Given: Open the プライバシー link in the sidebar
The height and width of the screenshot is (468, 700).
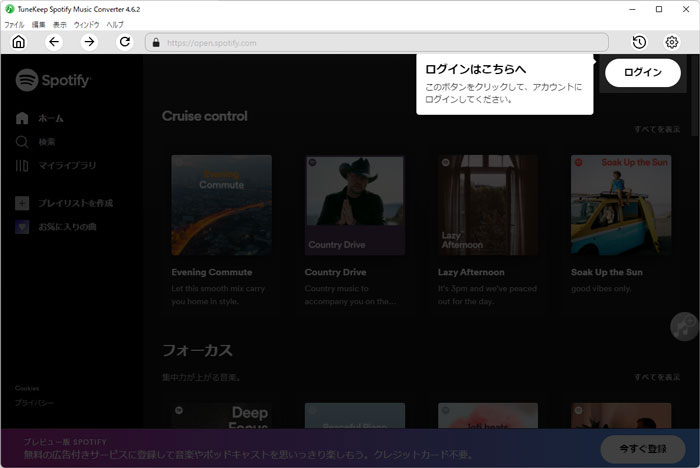Looking at the screenshot, I should (34, 403).
